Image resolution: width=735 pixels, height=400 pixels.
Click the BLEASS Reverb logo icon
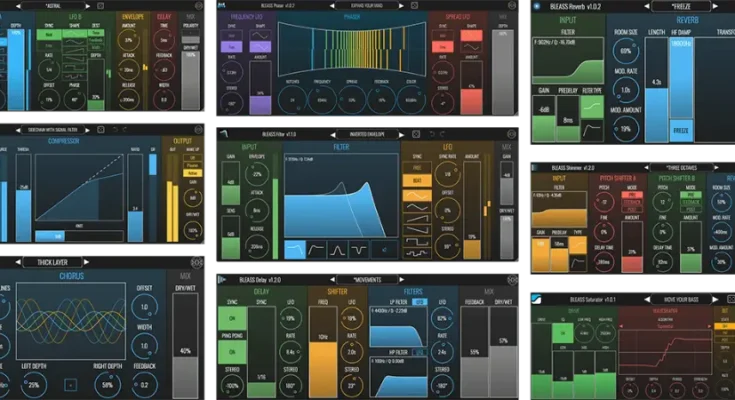[536, 5]
